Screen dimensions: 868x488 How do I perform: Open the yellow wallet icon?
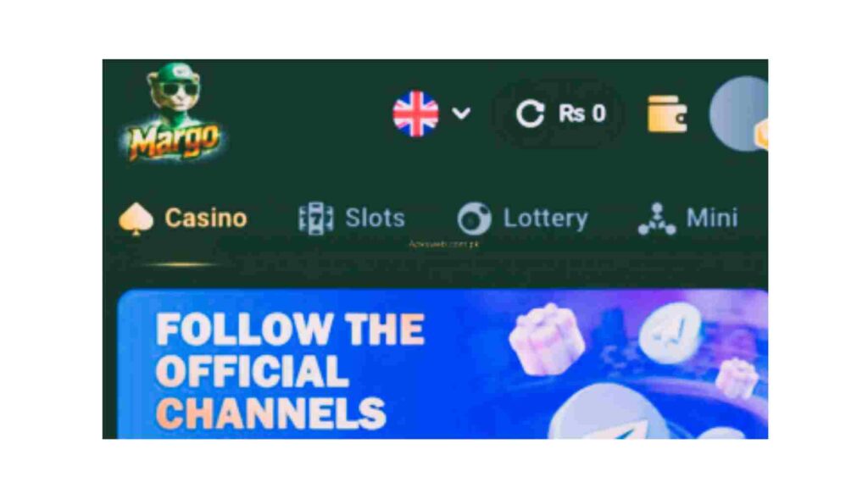coord(668,114)
